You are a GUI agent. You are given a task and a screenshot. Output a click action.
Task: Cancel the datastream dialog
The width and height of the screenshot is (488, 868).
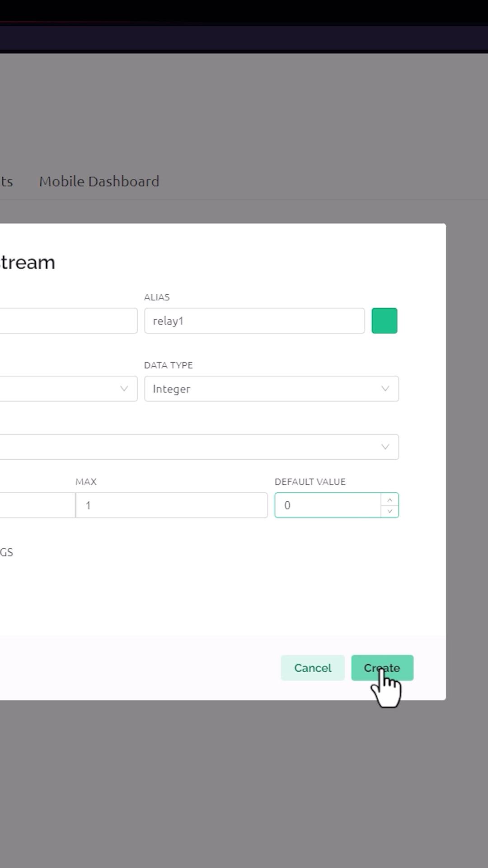coord(313,668)
